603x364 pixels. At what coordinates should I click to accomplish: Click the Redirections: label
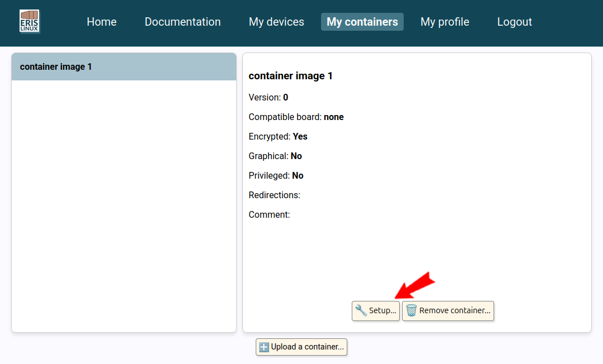coord(274,195)
